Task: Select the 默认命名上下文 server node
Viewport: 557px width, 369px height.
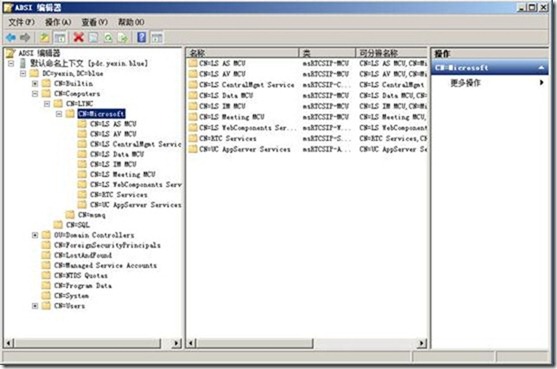Action: coord(88,63)
